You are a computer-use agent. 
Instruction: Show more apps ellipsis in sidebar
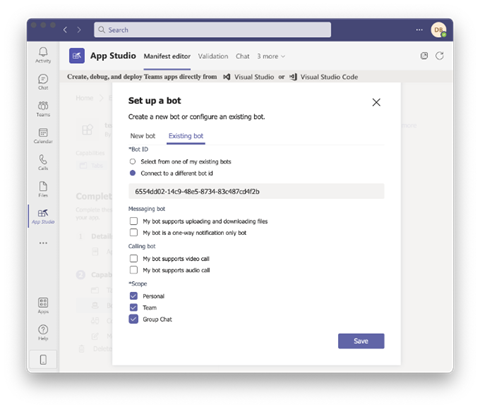[x=43, y=243]
